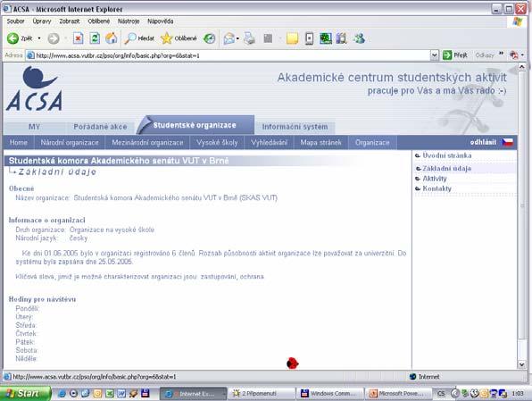This screenshot has width=532, height=401.
Task: Open the Soubor menu
Action: point(15,21)
